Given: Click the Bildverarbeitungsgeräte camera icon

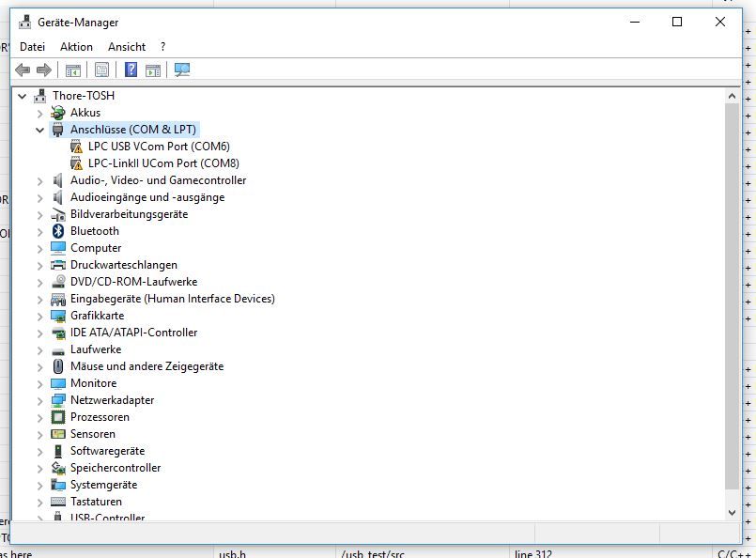Looking at the screenshot, I should point(58,214).
